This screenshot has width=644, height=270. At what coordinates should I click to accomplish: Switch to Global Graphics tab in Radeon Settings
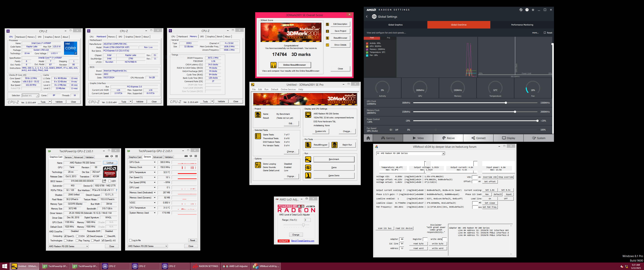395,25
